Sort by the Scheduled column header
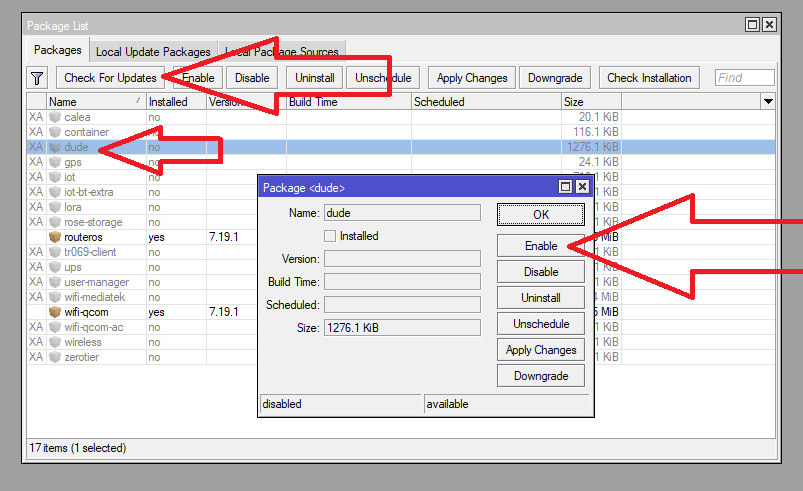The width and height of the screenshot is (803, 491). click(486, 101)
